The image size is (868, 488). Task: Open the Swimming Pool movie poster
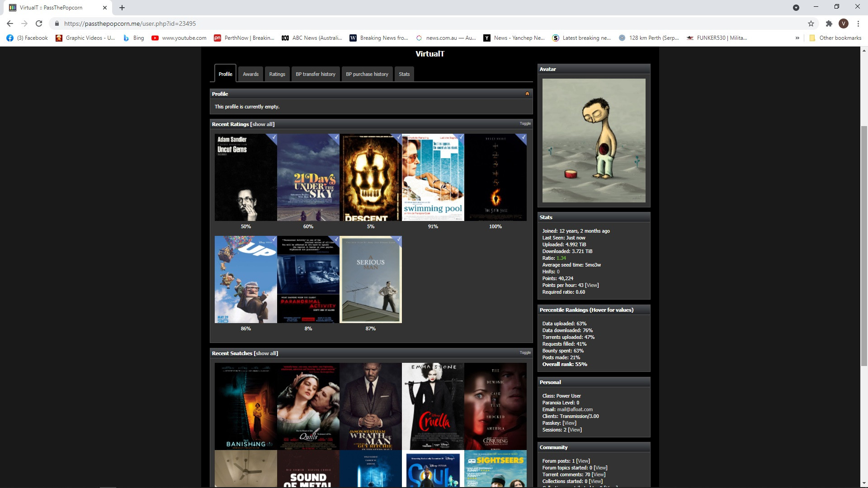coord(433,177)
